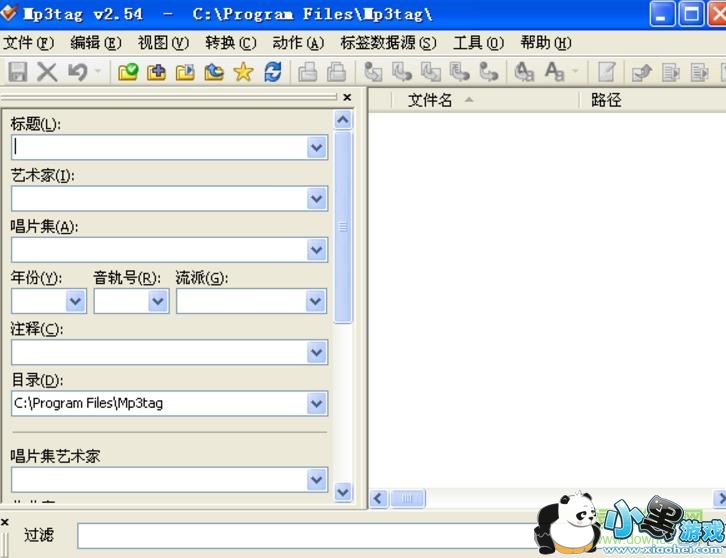Minimize the Mp3tag window

662,13
